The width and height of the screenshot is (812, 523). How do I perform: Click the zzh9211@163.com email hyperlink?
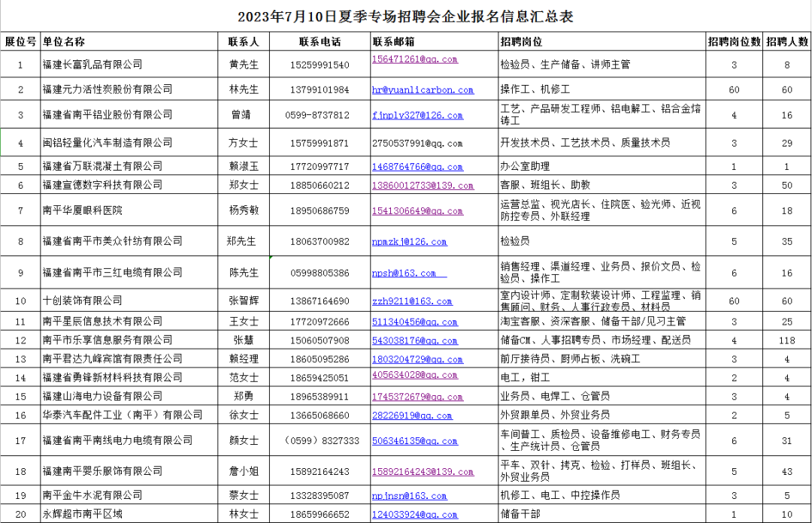(x=412, y=301)
